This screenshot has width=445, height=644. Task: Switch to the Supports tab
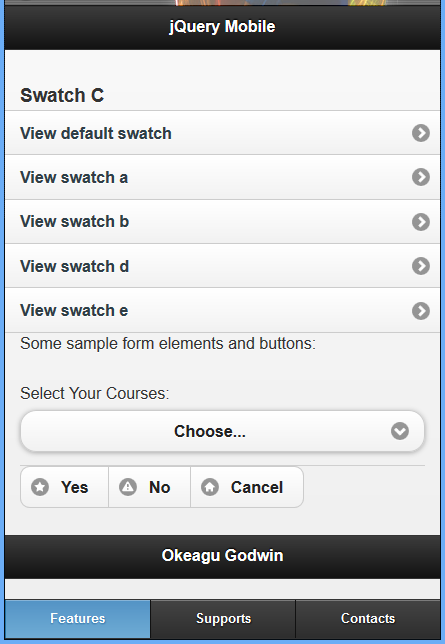223,619
